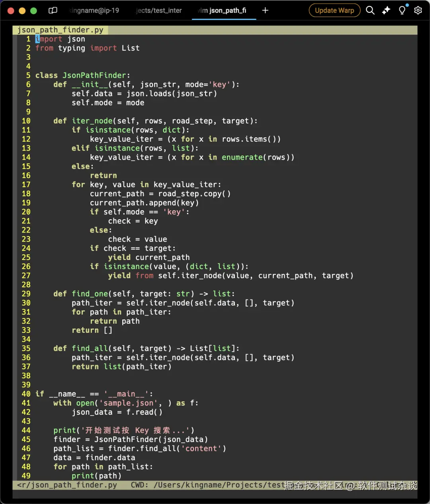Click status line file path text
Image resolution: width=430 pixels, height=504 pixels.
pos(67,485)
